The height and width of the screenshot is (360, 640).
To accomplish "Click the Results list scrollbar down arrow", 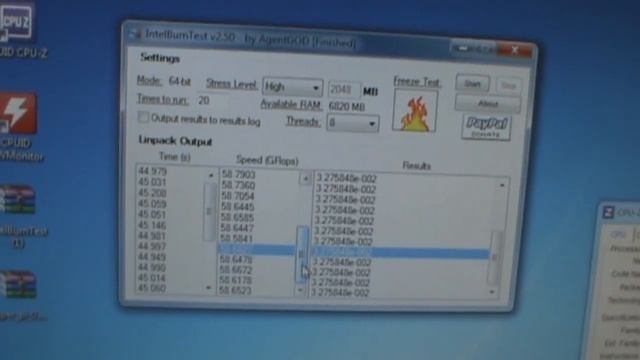I will tap(492, 292).
